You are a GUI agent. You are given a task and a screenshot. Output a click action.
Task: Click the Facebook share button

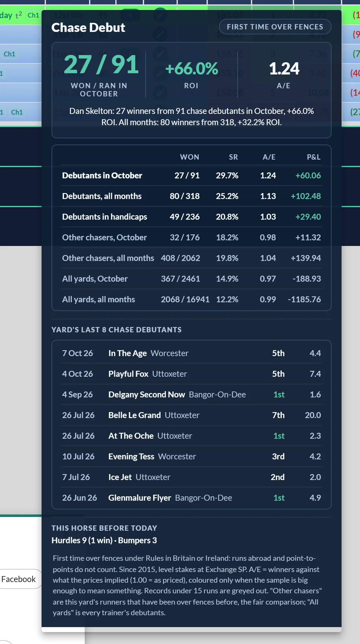[x=19, y=579]
